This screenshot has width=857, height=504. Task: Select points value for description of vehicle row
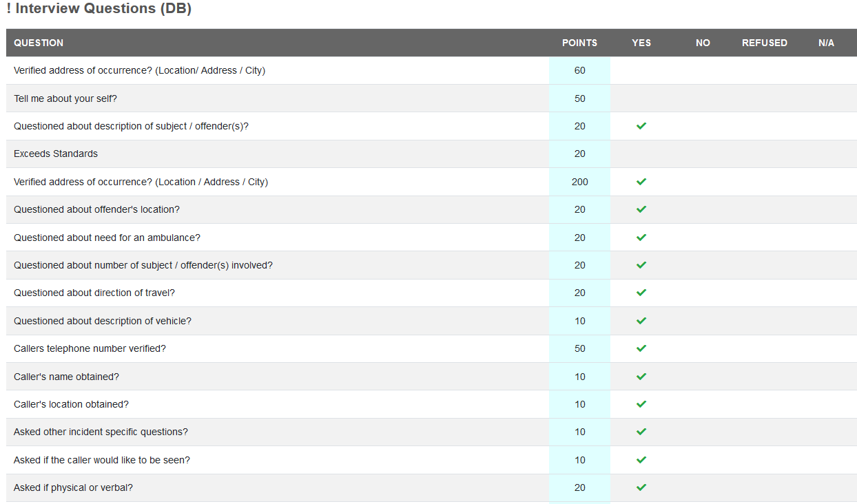(580, 321)
